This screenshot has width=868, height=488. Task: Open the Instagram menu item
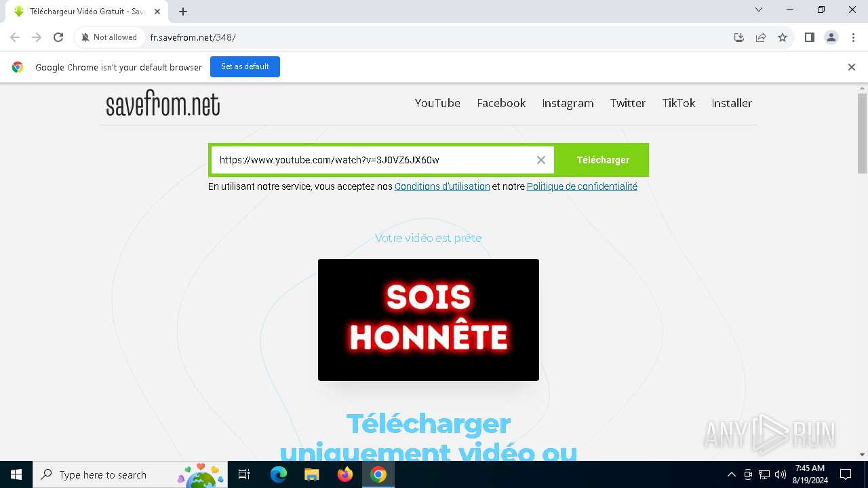coord(568,103)
